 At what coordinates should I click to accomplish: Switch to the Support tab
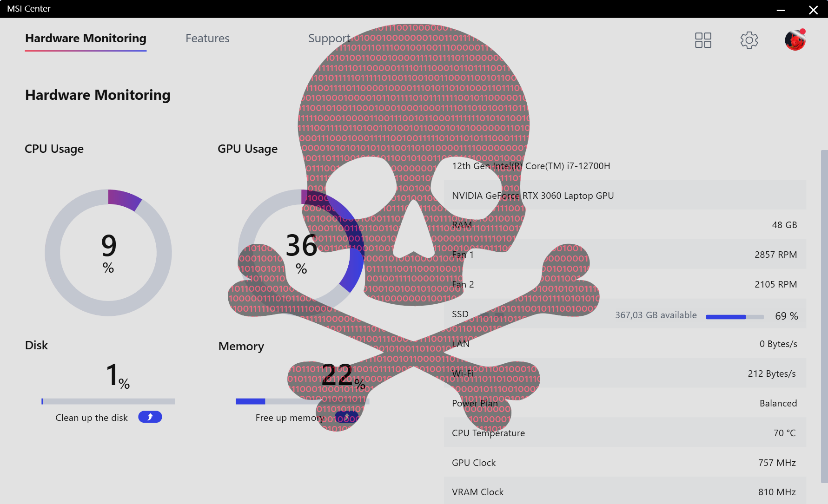329,39
